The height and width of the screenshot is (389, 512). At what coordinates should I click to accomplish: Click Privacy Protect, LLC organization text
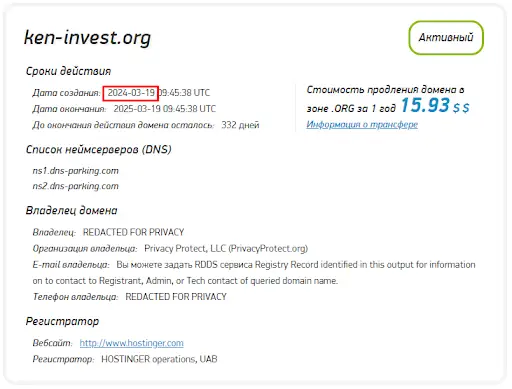(226, 249)
